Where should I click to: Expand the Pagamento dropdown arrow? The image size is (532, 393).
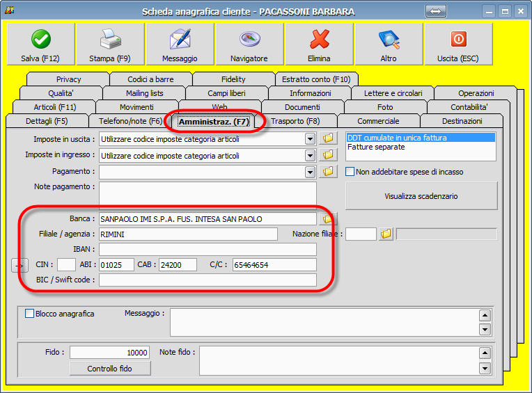point(310,172)
